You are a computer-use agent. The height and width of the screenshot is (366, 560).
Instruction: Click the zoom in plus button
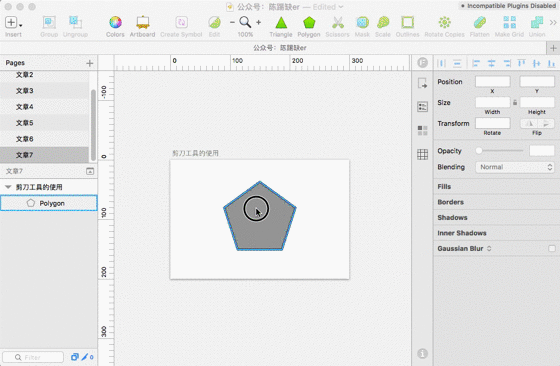tap(259, 22)
